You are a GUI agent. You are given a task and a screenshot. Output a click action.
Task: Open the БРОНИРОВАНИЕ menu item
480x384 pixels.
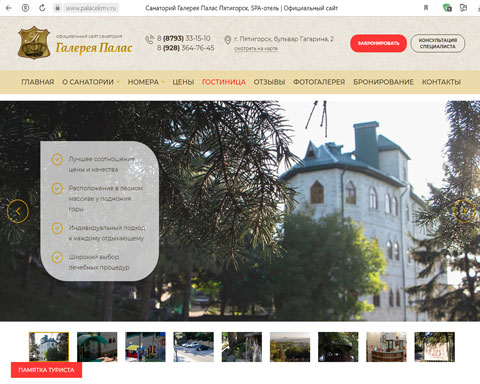tap(383, 82)
